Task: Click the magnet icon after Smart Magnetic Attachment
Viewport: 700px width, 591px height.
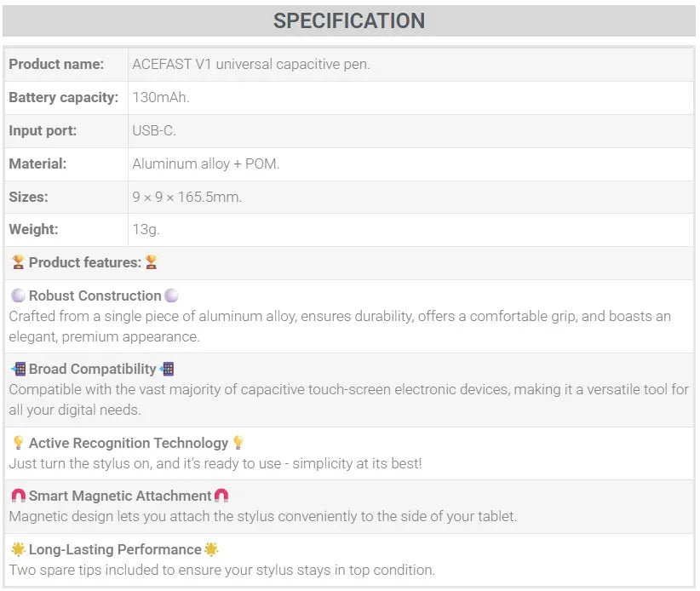Action: pos(221,496)
